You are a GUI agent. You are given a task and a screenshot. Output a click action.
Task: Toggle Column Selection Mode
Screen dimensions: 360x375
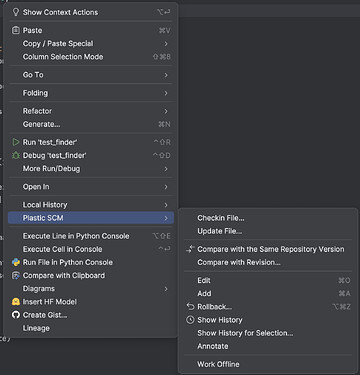(x=91, y=57)
